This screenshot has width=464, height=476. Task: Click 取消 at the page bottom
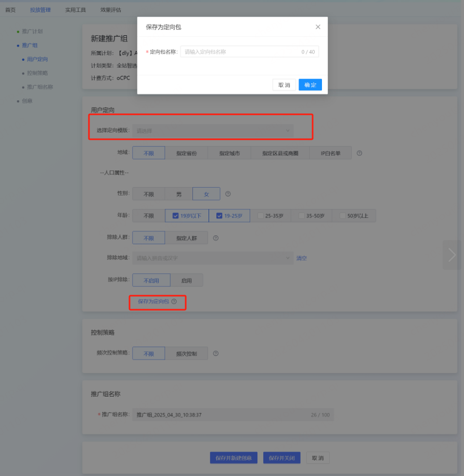point(318,458)
